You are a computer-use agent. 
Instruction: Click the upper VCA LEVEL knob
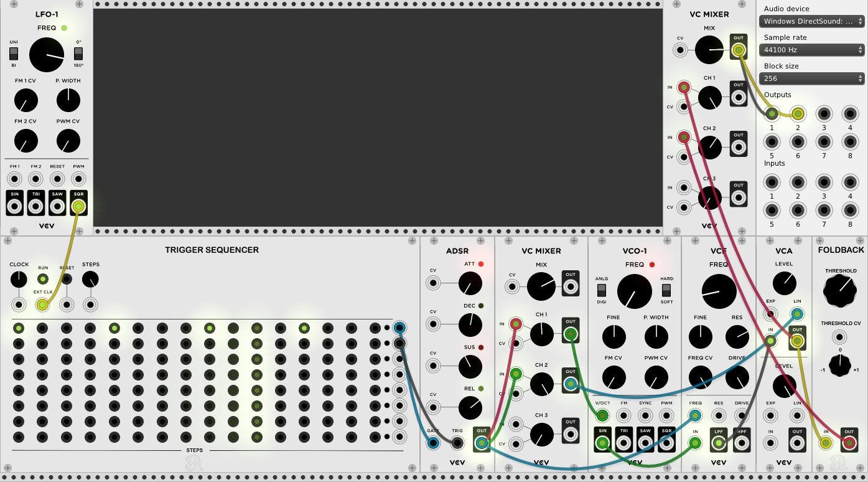point(784,284)
